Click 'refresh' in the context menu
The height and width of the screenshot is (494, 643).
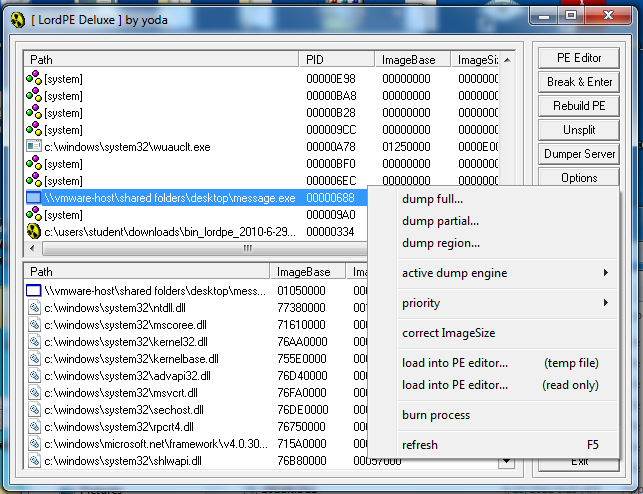tap(494, 445)
